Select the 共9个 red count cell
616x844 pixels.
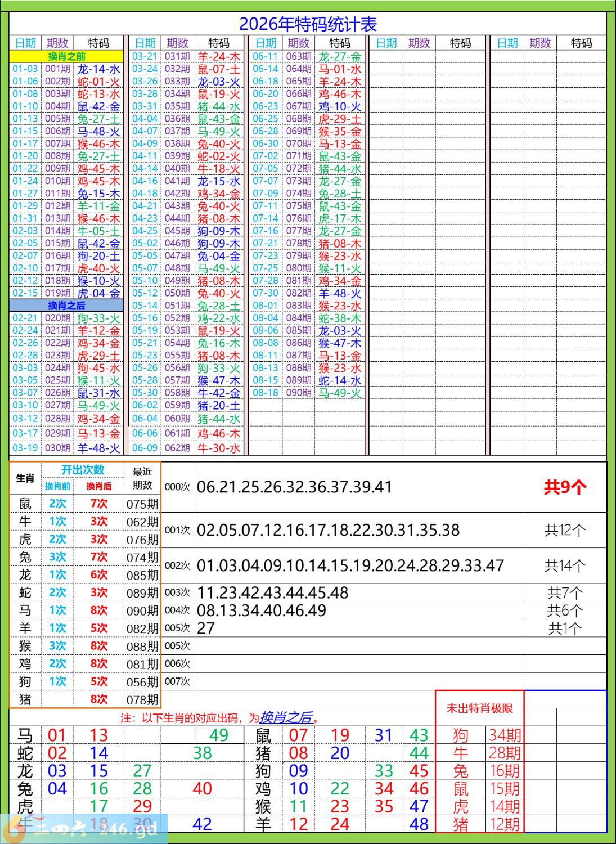click(x=565, y=487)
